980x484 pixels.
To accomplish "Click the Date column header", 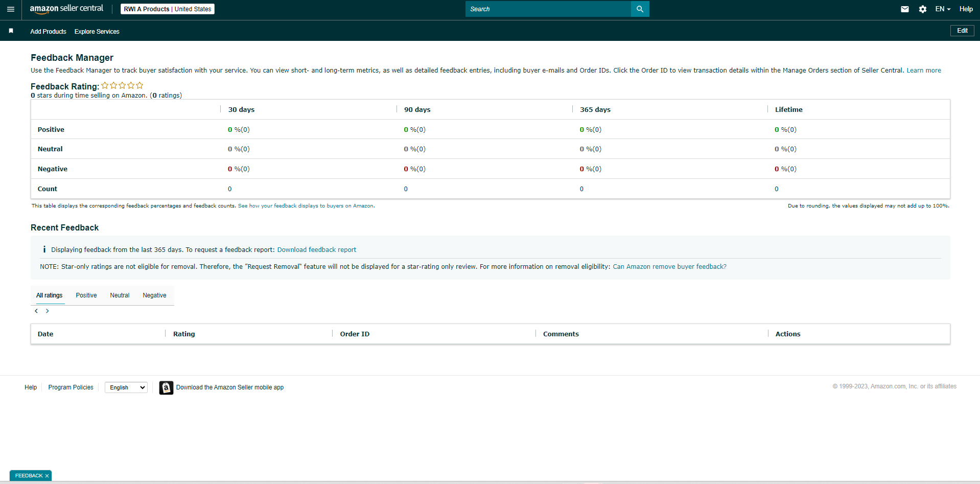I will 45,334.
